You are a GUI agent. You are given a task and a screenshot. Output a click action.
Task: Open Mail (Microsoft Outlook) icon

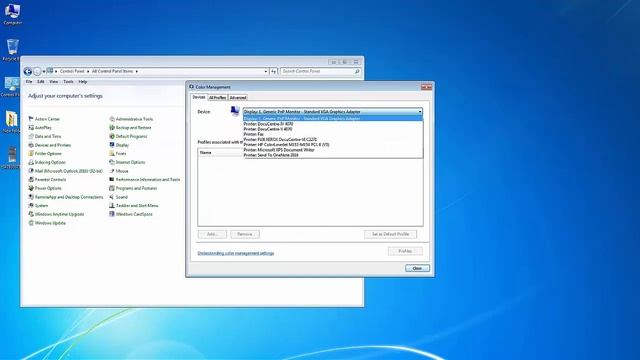tap(31, 171)
